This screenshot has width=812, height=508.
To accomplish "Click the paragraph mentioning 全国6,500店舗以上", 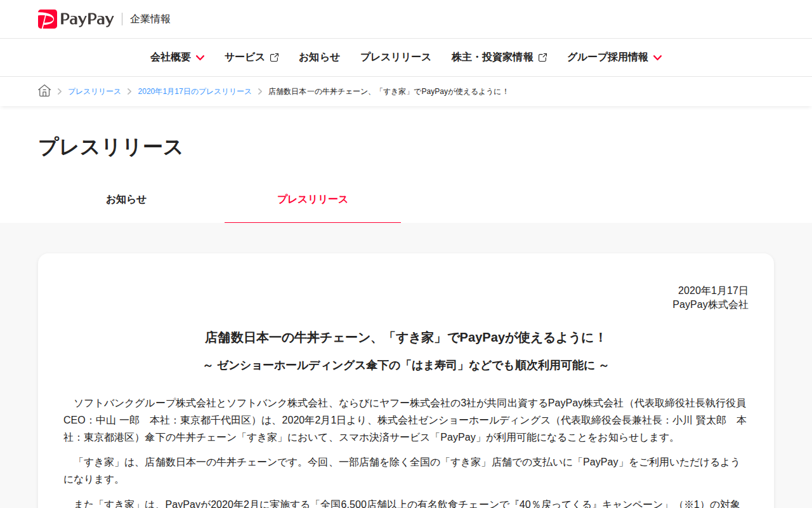I will pos(406,504).
